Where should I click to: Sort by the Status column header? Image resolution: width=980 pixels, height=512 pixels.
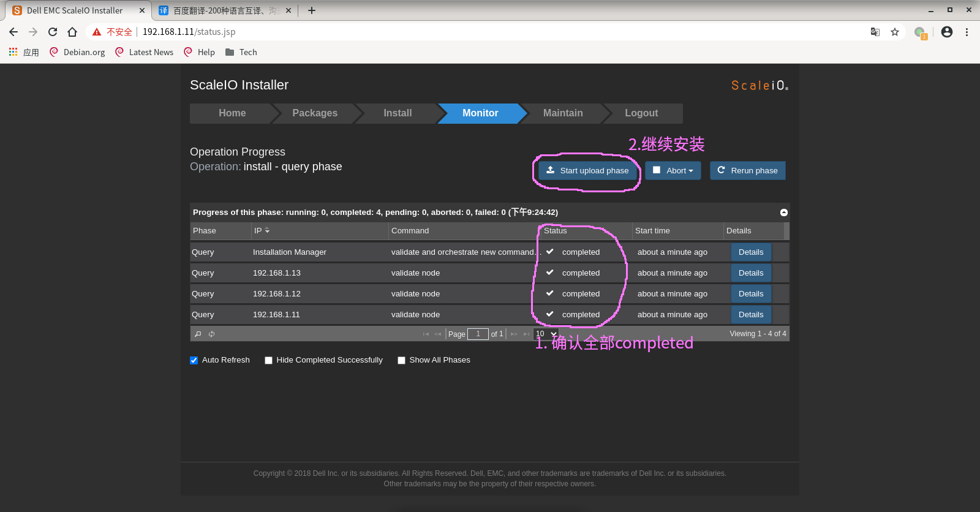(x=587, y=231)
